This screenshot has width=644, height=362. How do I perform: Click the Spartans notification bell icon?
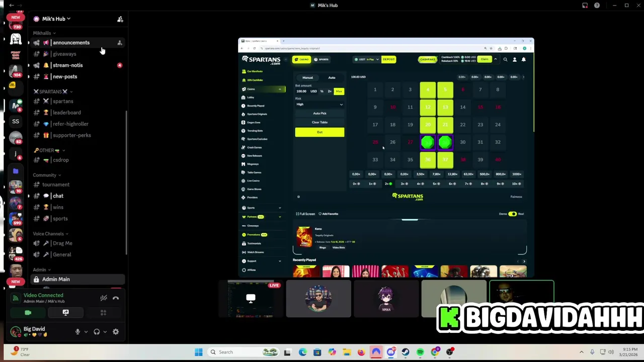[x=523, y=59]
